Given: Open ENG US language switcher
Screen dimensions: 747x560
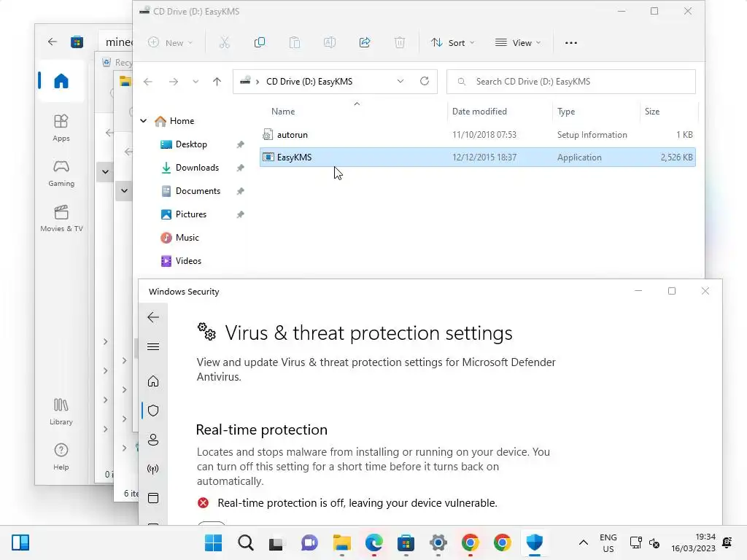Looking at the screenshot, I should [608, 542].
